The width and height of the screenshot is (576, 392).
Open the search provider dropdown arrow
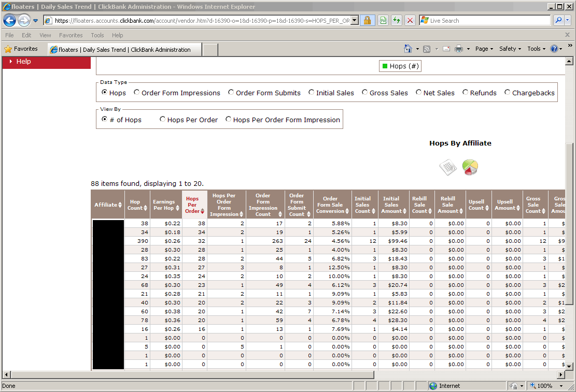pyautogui.click(x=568, y=21)
